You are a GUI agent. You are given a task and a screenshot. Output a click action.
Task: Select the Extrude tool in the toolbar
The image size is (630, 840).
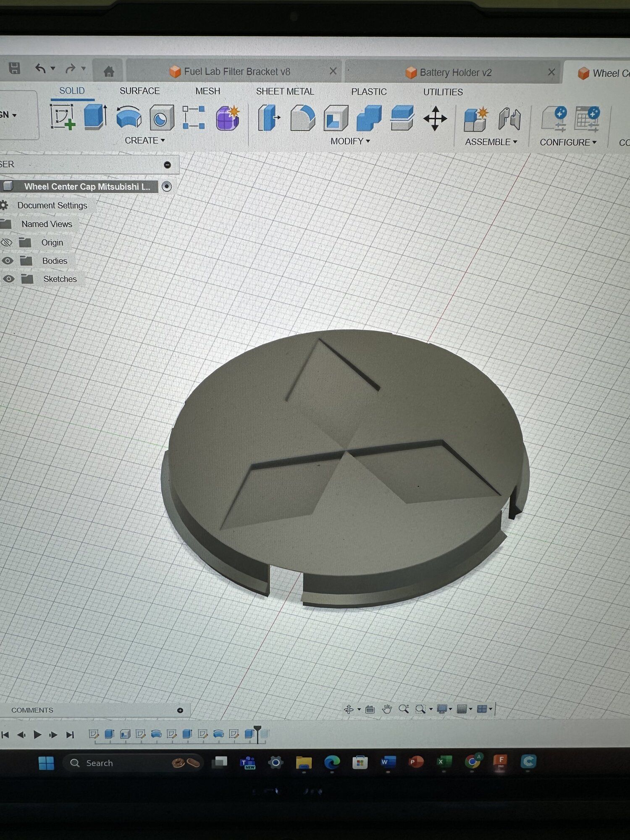95,116
